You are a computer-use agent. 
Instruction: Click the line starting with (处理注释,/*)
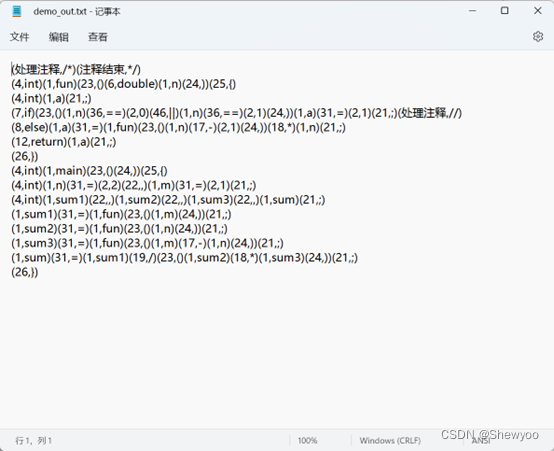pos(76,69)
